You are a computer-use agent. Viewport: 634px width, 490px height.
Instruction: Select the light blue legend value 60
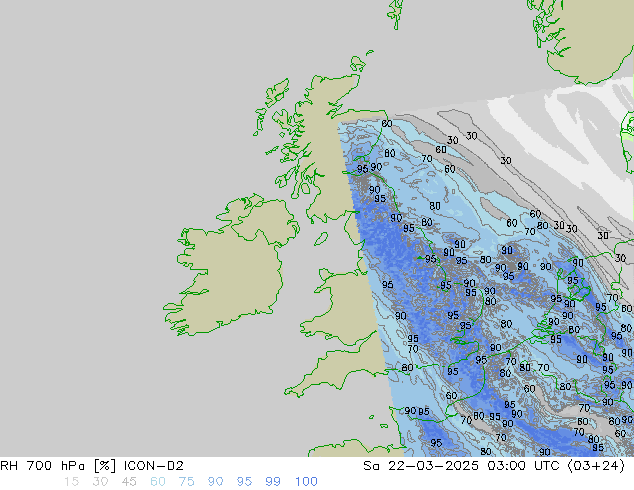[158, 482]
